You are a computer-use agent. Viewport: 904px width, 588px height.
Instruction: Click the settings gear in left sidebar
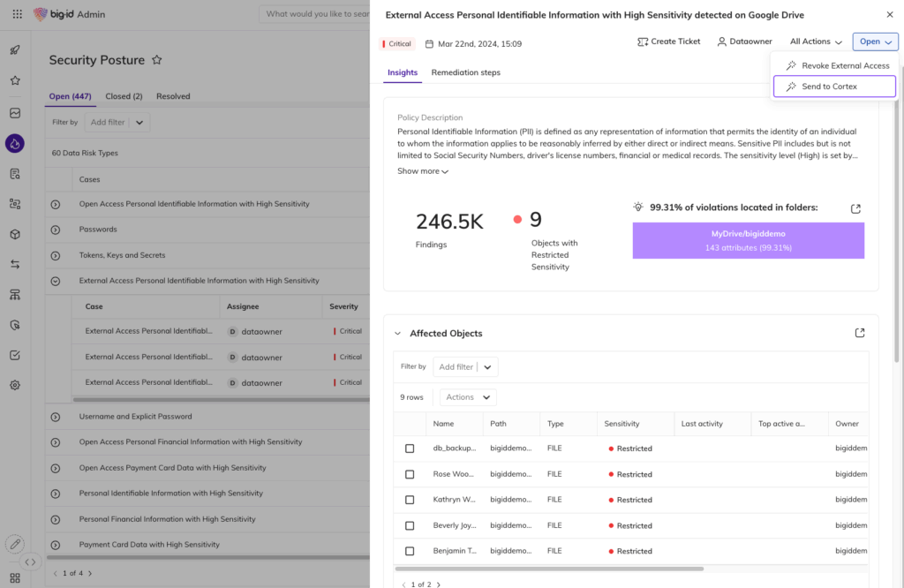click(x=15, y=385)
